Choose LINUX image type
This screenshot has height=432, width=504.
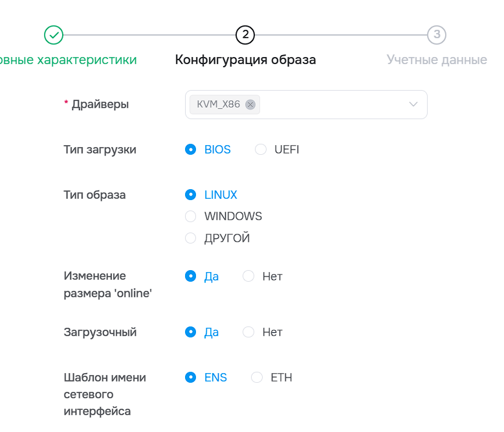point(190,195)
